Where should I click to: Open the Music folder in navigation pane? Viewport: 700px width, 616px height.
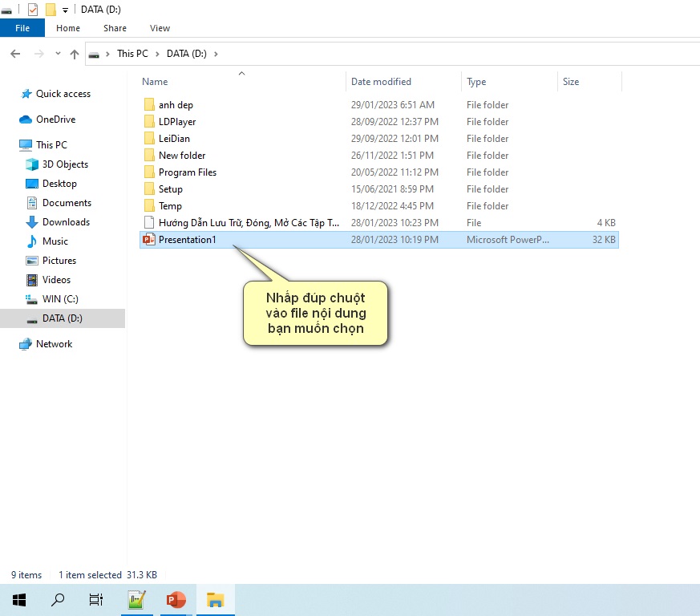[55, 241]
